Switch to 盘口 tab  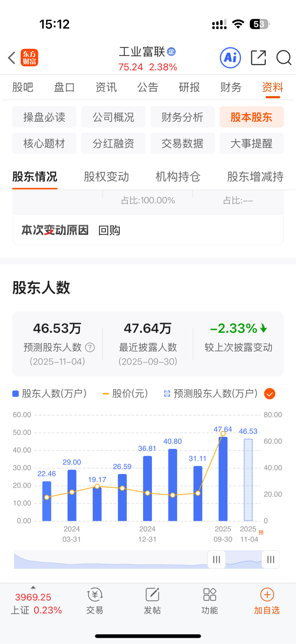click(x=64, y=87)
